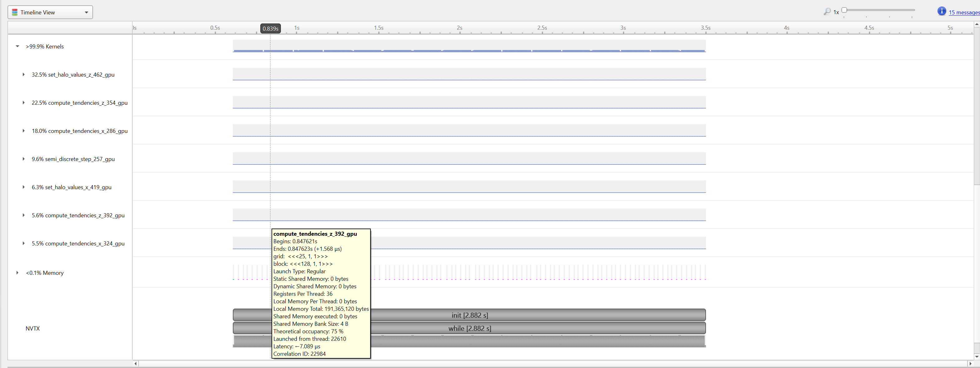Select the NVTX row label
The height and width of the screenshot is (368, 980).
[x=33, y=329]
